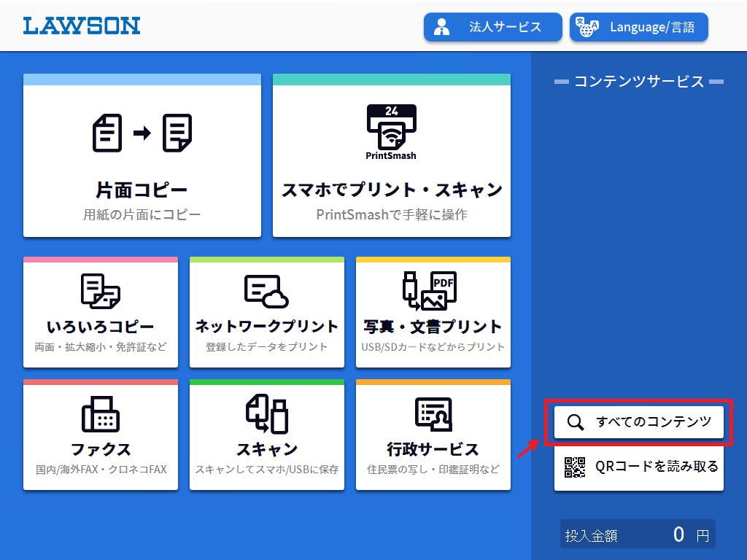Open the 行政サービス tile
This screenshot has width=747, height=560.
point(433,435)
